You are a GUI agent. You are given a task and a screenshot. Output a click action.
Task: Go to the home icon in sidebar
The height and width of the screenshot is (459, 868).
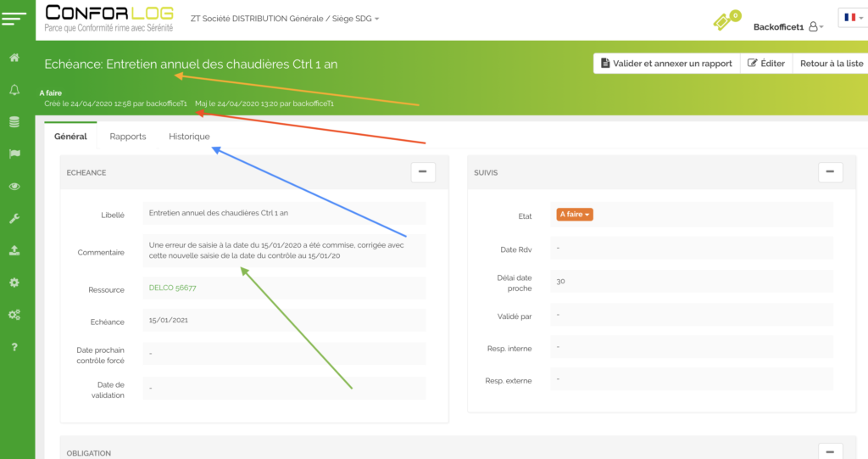14,58
